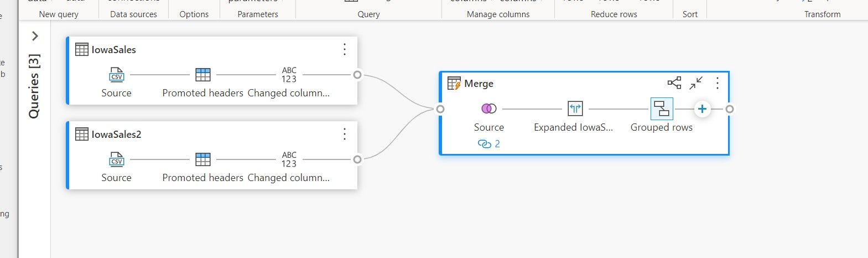Viewport: 868px width, 258px height.
Task: Select Promoted headers step in IowaSales2 query
Action: (203, 159)
